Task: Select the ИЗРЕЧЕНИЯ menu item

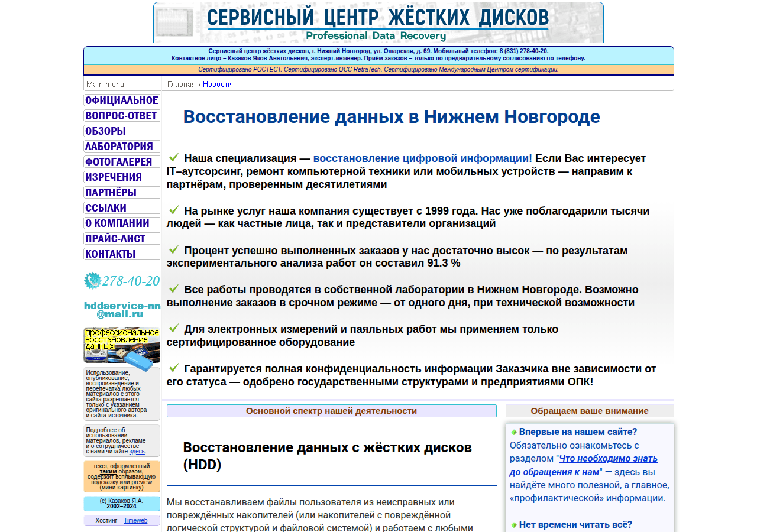Action: 122,177
